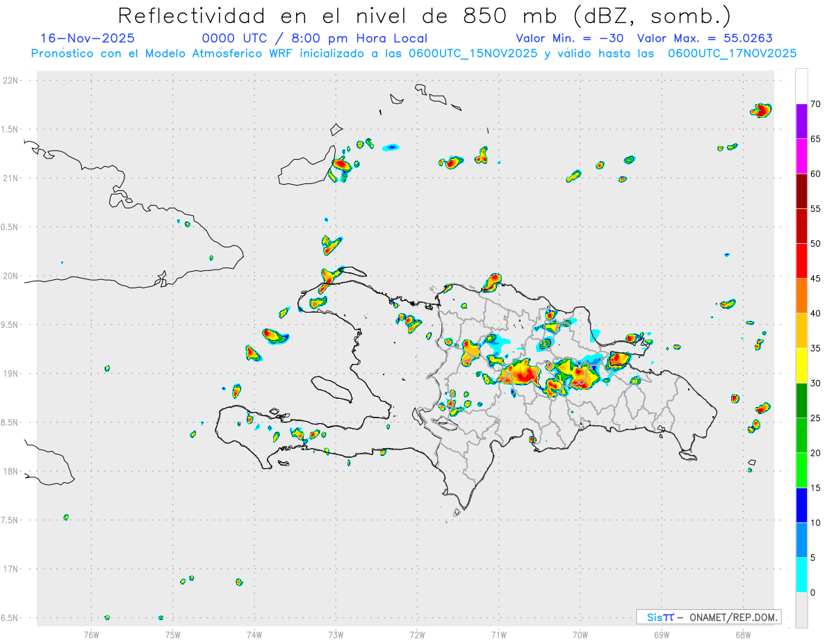Click the colorbar scale label "70"
Viewport: 834px width, 644px height.
(816, 104)
